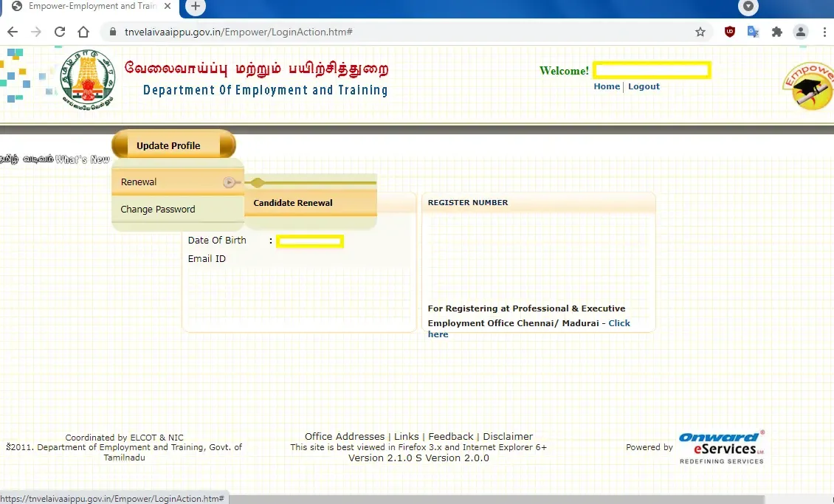Open the Update Profile menu

click(173, 145)
